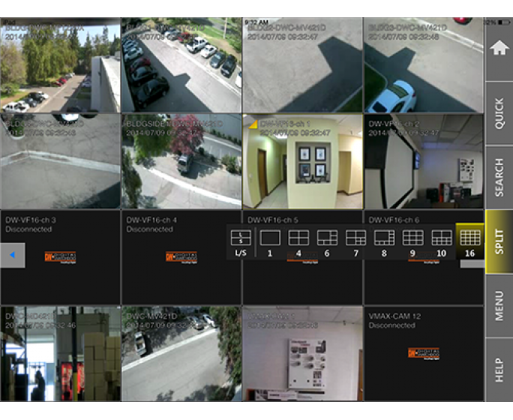Image resolution: width=513 pixels, height=420 pixels.
Task: Choose the 10-channel split layout
Action: [442, 243]
